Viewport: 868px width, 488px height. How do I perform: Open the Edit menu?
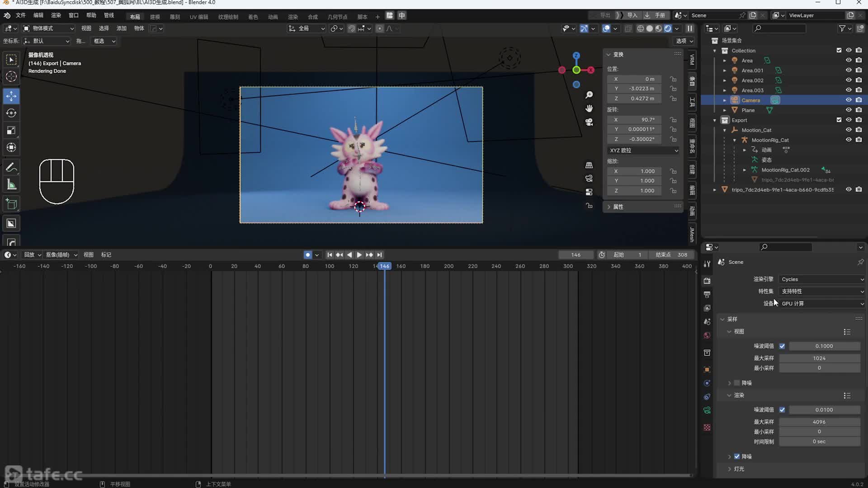click(x=38, y=15)
